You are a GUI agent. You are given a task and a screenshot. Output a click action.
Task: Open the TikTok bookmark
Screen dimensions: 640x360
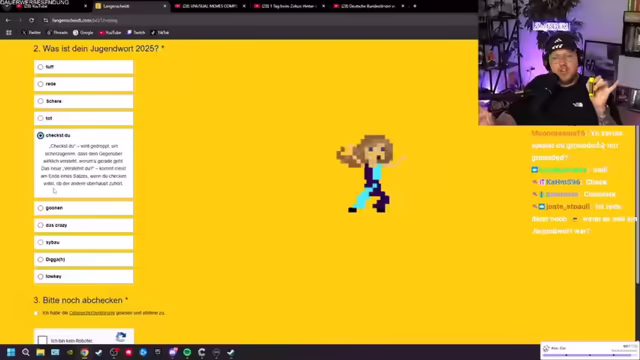160,33
